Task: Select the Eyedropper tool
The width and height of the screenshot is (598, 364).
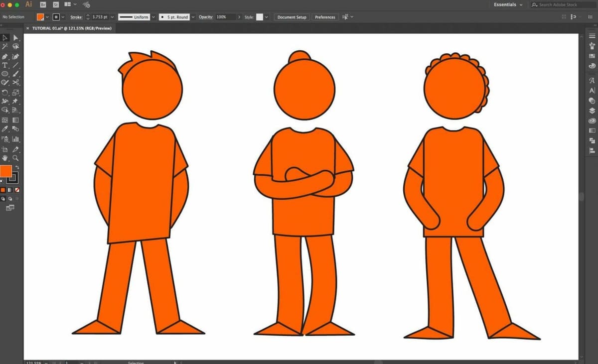Action: tap(5, 129)
